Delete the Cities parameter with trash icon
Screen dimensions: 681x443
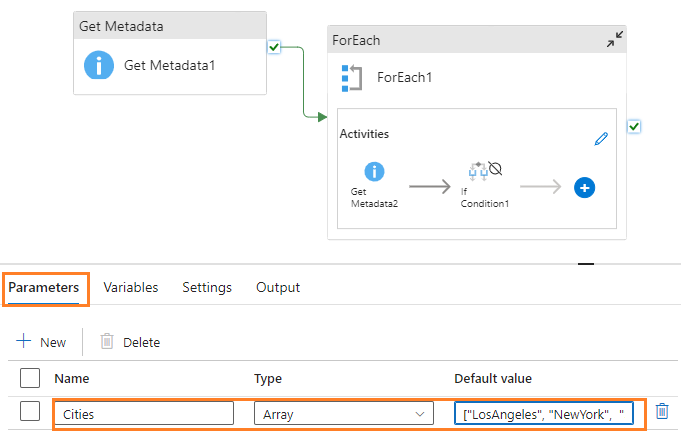pyautogui.click(x=661, y=411)
